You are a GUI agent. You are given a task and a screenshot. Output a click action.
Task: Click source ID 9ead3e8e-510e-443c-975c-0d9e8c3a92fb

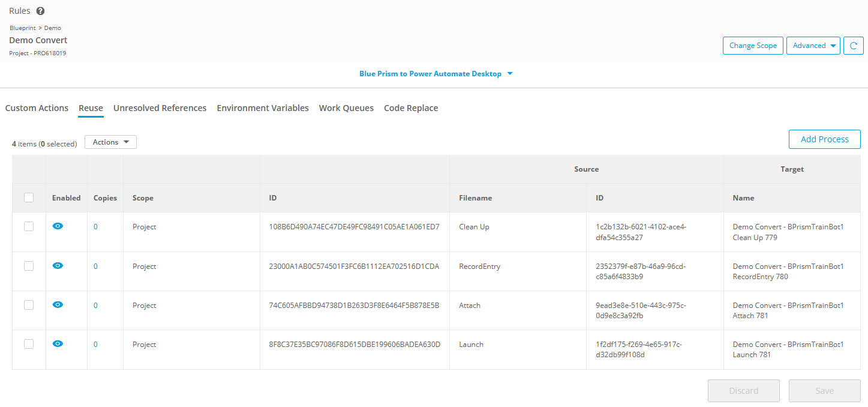point(641,310)
